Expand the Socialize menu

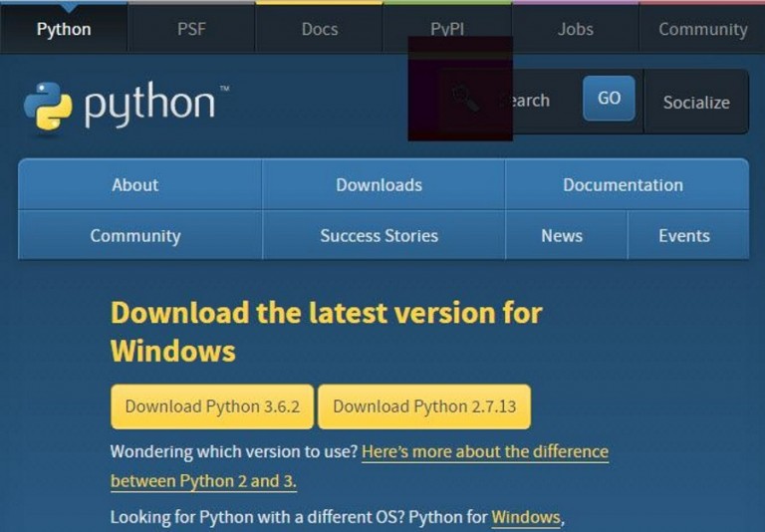click(695, 102)
